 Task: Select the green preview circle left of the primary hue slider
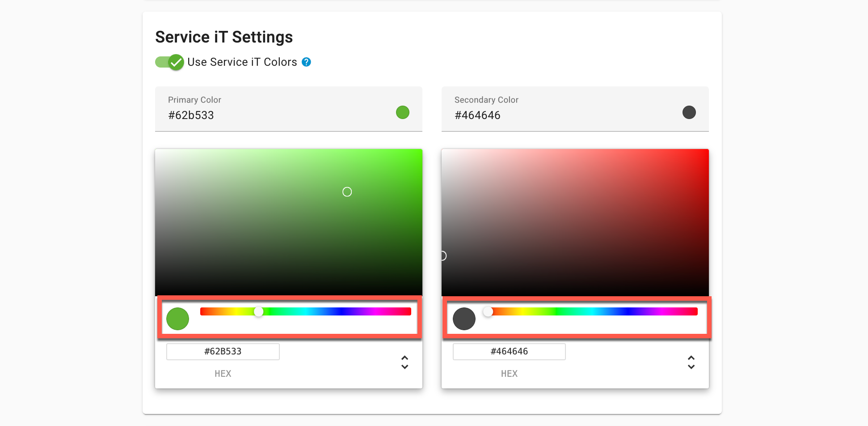click(177, 319)
